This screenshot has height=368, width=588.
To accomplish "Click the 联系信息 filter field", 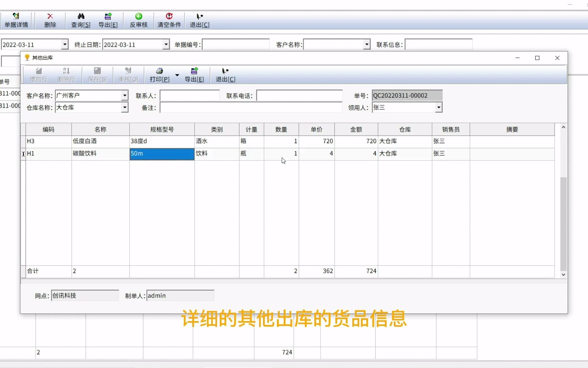I will coord(439,44).
